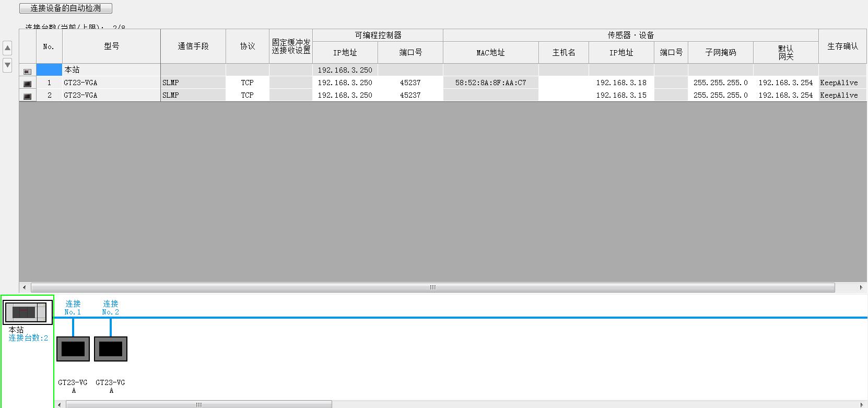
Task: Edit the IP address 192.168.3.18 cell
Action: (621, 83)
